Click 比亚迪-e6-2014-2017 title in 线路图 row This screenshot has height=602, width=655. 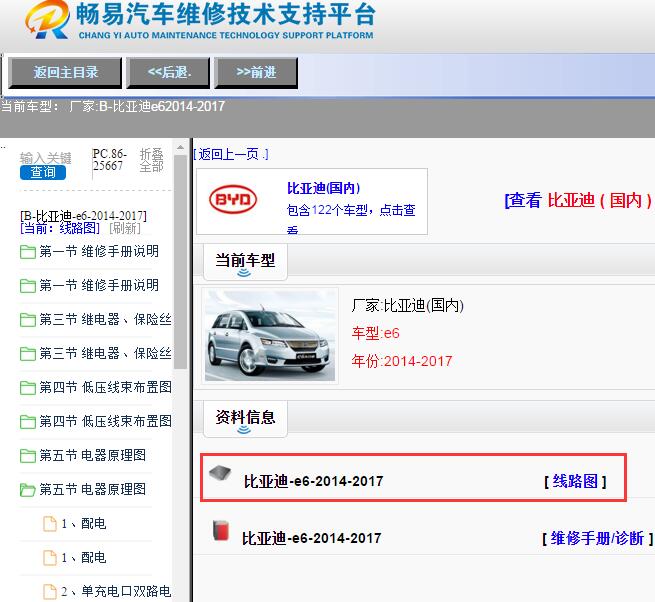313,481
